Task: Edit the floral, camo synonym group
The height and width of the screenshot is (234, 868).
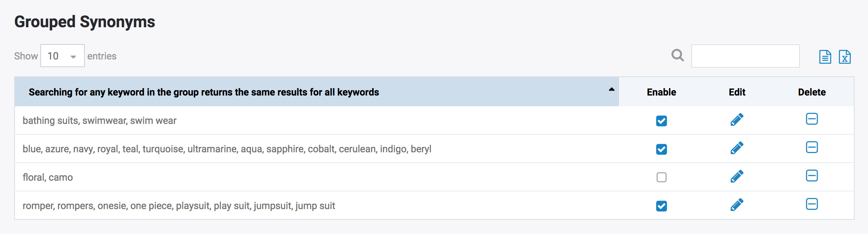Action: 737,177
